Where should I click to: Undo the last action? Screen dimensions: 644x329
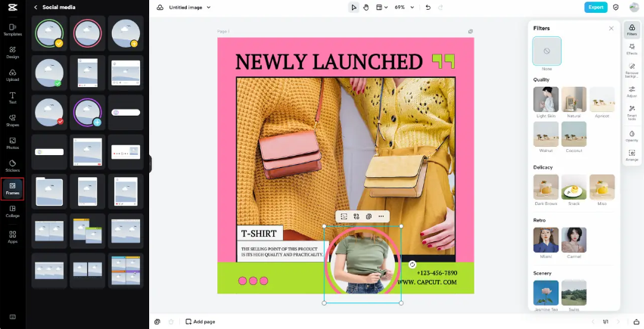coord(428,8)
